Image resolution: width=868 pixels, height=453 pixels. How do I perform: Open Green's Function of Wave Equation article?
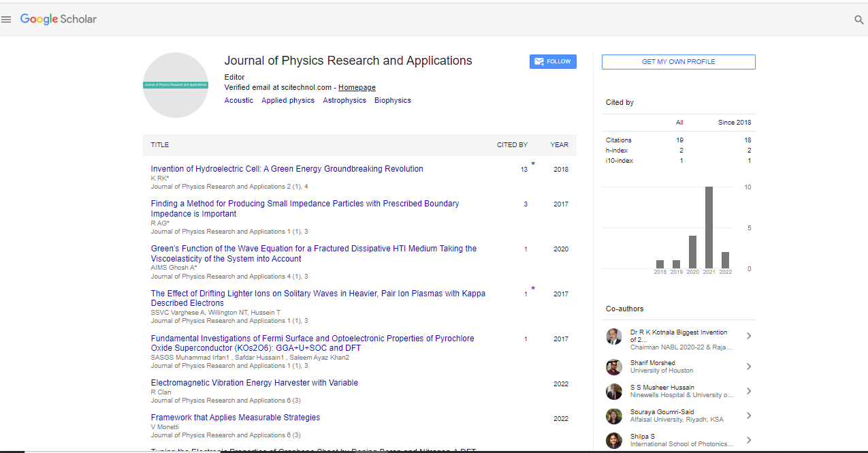314,253
